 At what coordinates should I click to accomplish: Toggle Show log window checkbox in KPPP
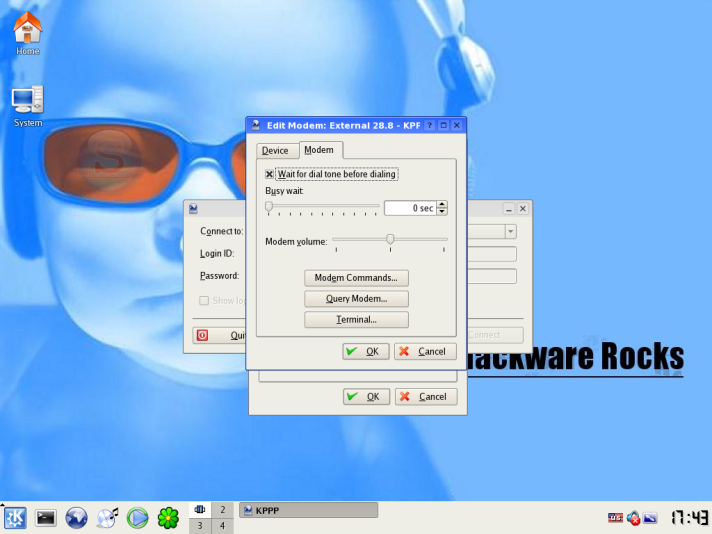204,301
